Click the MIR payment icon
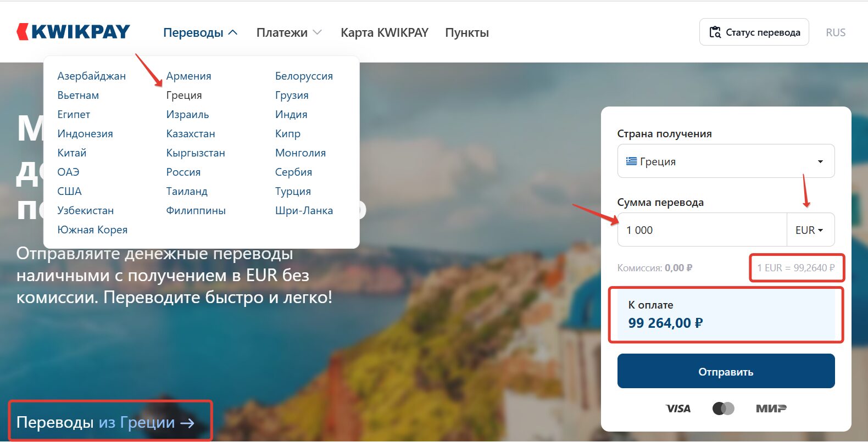The image size is (868, 442). 771,409
